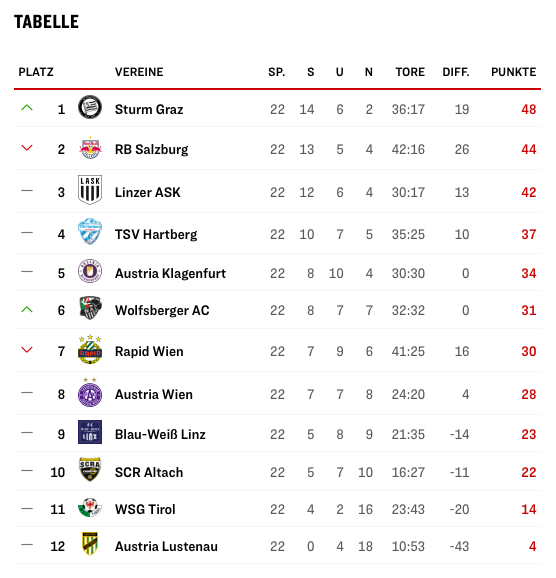Click the TORE column header
556x578 pixels.
pos(410,72)
